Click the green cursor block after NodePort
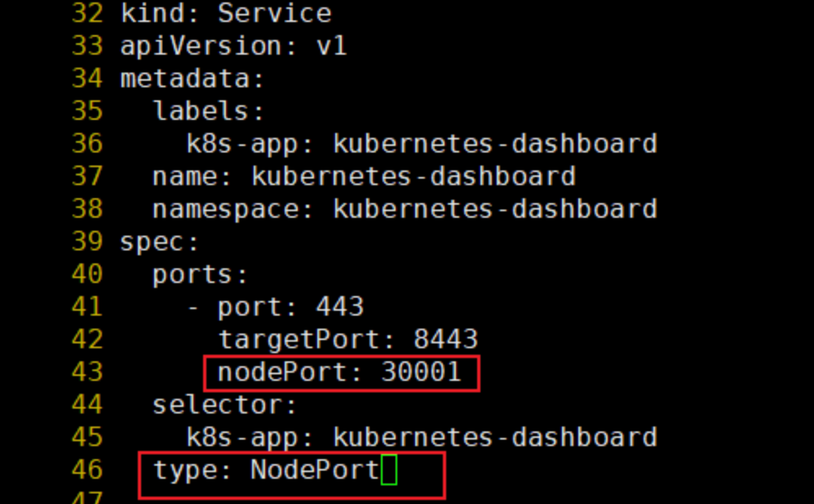 point(389,471)
